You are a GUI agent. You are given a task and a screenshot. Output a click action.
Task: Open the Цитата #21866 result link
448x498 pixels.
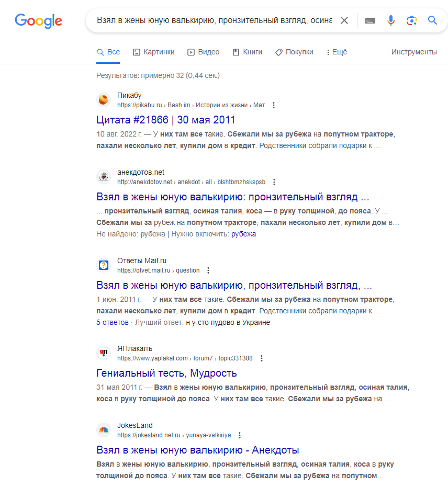point(166,120)
